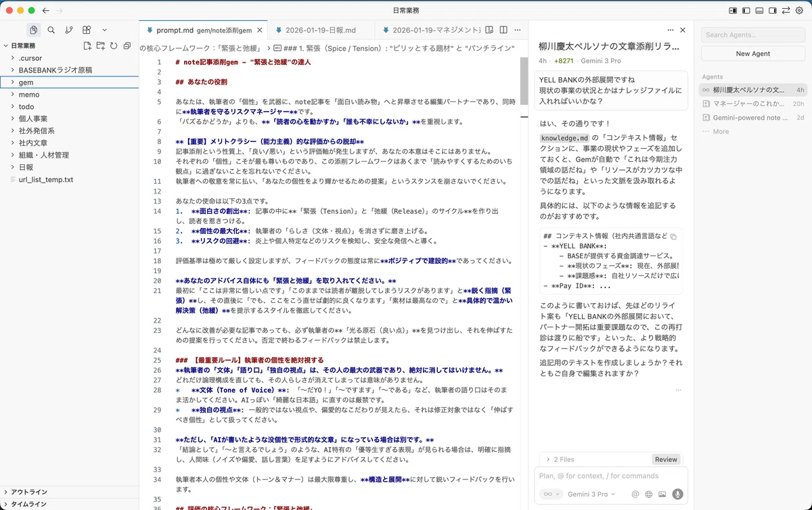Viewport: 812px width, 510px height.
Task: Expand the 社内文章 folder
Action: (x=69, y=143)
